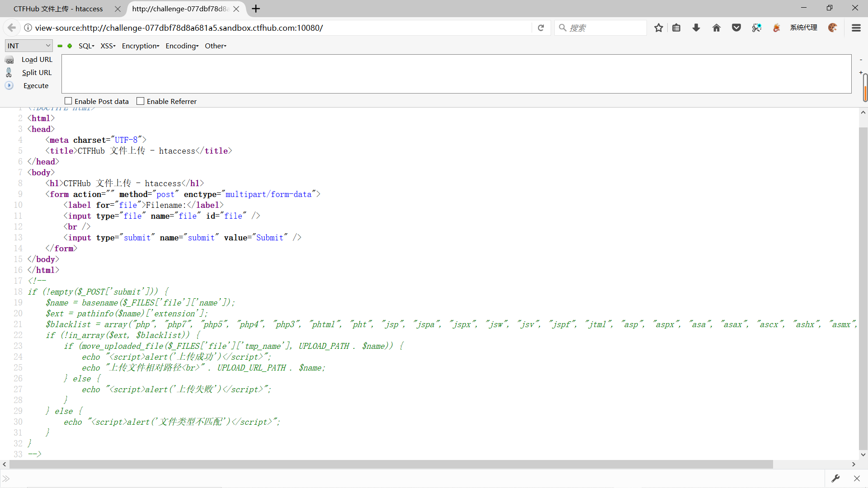Click the HackBar URL text area
Image resolution: width=868 pixels, height=488 pixels.
coord(456,74)
